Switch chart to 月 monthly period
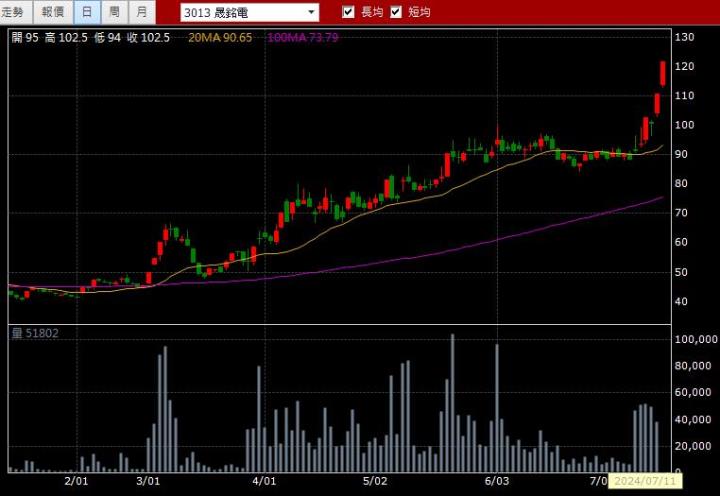Image resolution: width=720 pixels, height=496 pixels. click(x=141, y=12)
